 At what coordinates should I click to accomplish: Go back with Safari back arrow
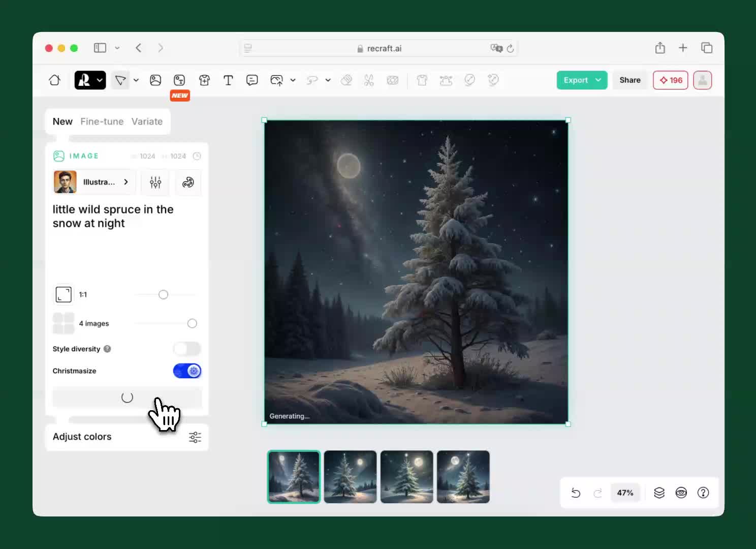point(138,48)
